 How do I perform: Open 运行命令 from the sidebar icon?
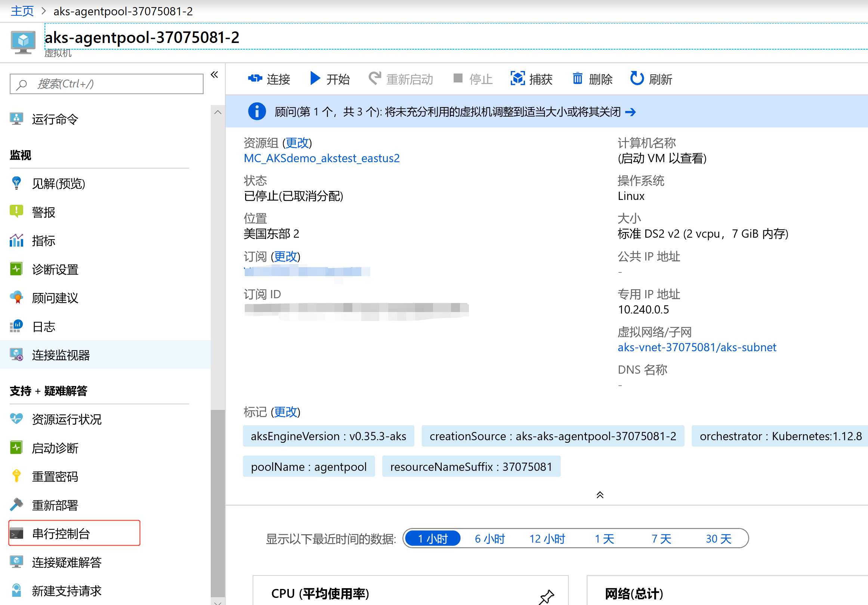click(16, 119)
